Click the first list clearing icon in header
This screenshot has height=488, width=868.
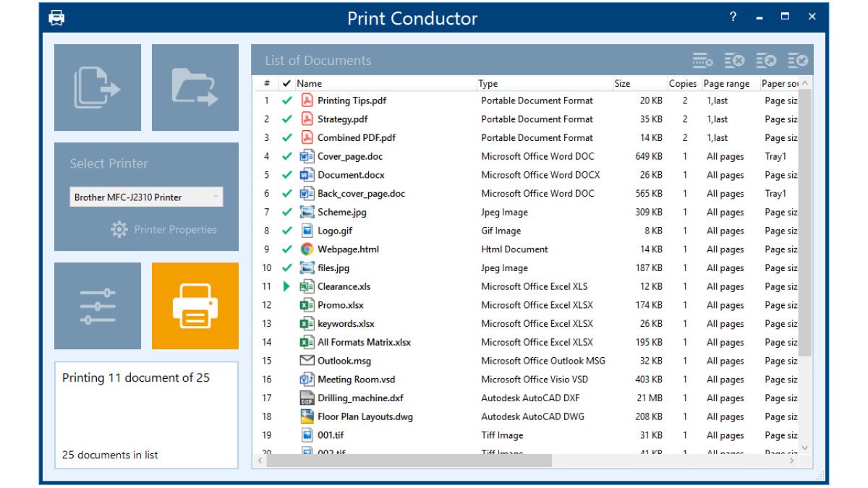pyautogui.click(x=702, y=61)
